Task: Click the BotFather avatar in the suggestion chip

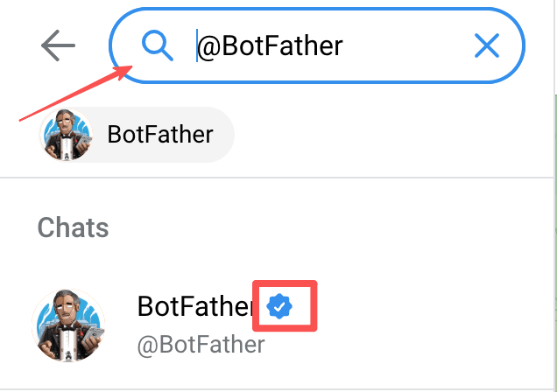Action: (x=67, y=135)
